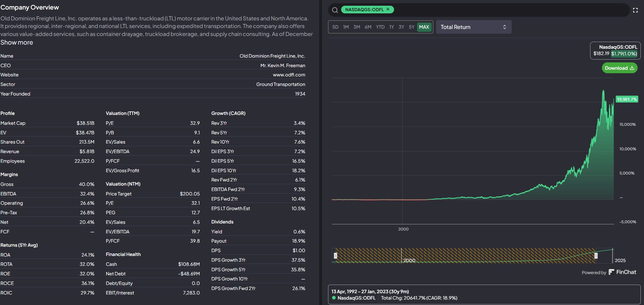Click the Payout value 18.9%
The height and width of the screenshot is (305, 644).
coord(298,241)
